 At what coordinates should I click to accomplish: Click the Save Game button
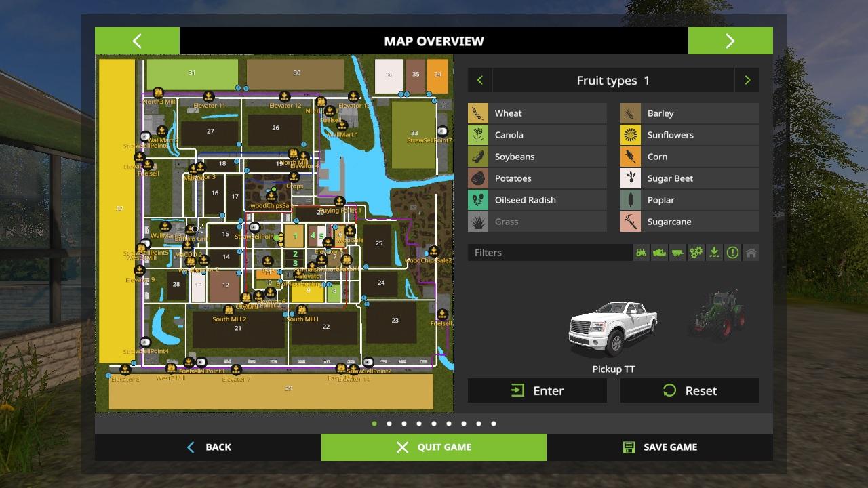tap(660, 447)
